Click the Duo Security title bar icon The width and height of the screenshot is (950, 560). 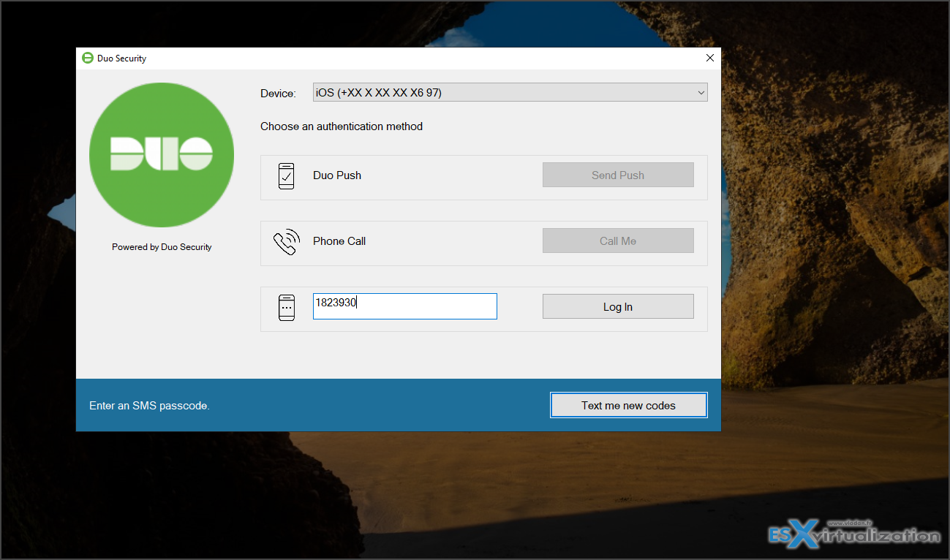(x=88, y=58)
